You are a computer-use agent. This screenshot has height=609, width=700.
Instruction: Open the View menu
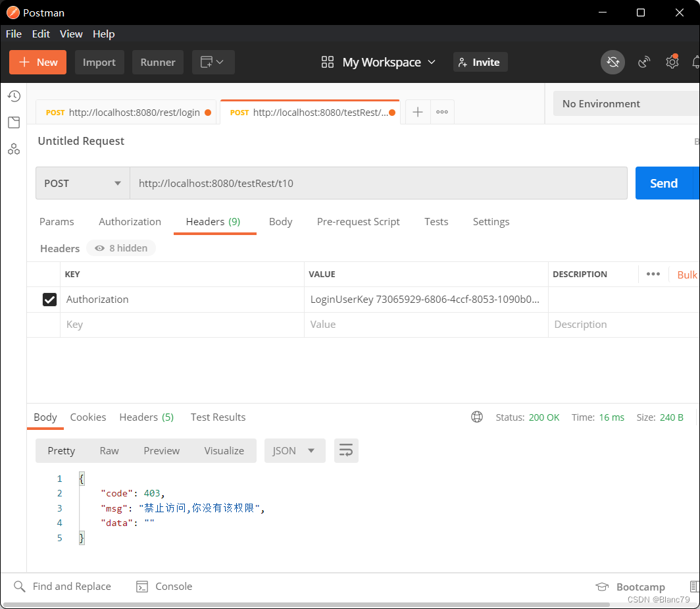pos(71,34)
